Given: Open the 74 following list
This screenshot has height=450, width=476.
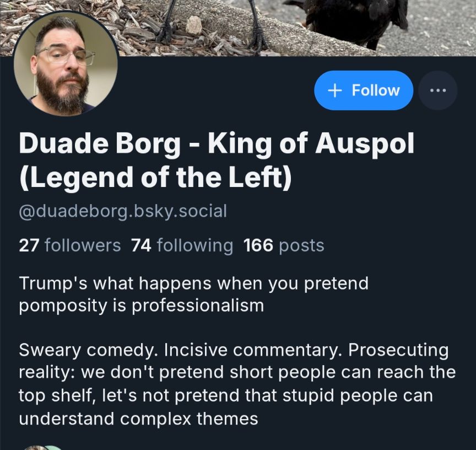Looking at the screenshot, I should coord(182,245).
